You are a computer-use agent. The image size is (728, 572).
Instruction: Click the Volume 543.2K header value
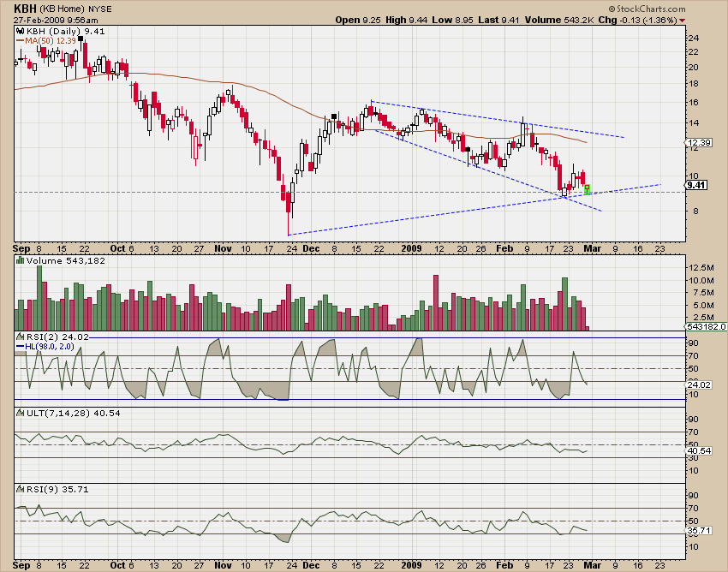[x=559, y=20]
